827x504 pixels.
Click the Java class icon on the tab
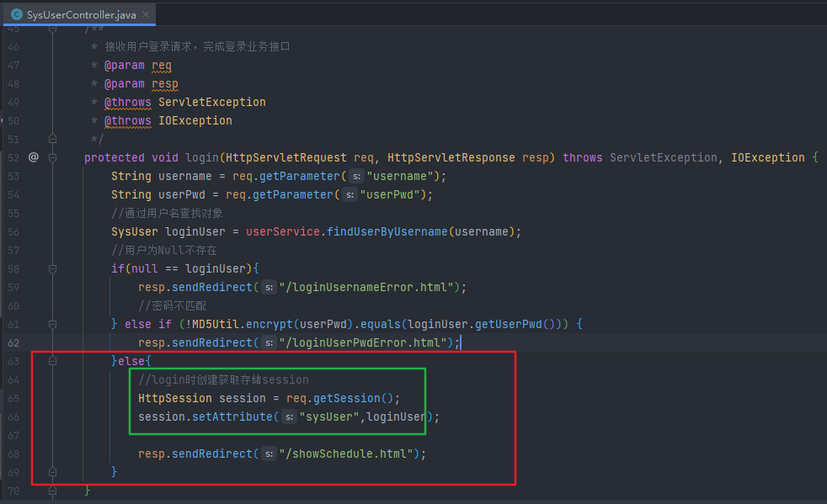pos(17,14)
